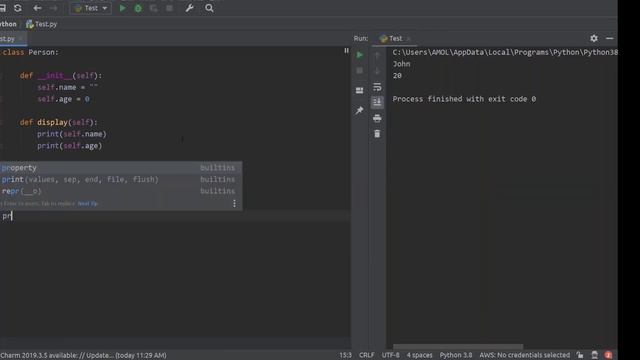Image resolution: width=640 pixels, height=360 pixels.
Task: Print the console output with the printer icon
Action: 377,118
